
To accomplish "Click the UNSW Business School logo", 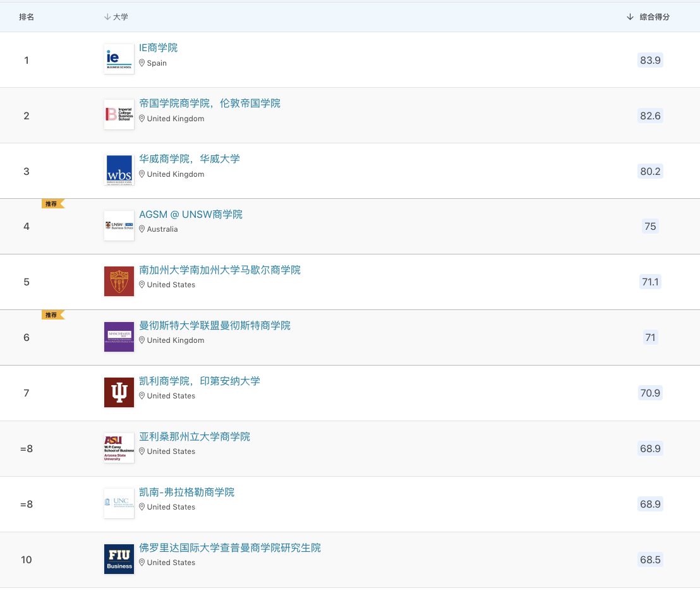I will click(119, 226).
